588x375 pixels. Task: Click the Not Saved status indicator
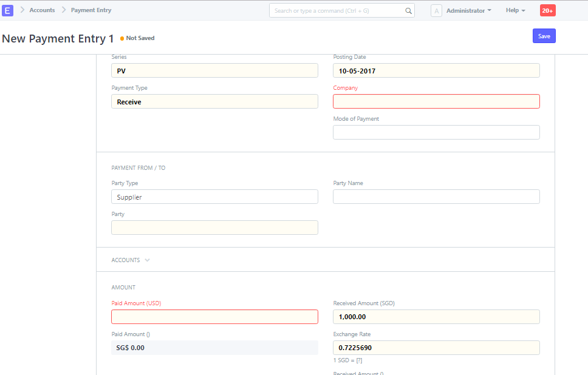tap(137, 38)
